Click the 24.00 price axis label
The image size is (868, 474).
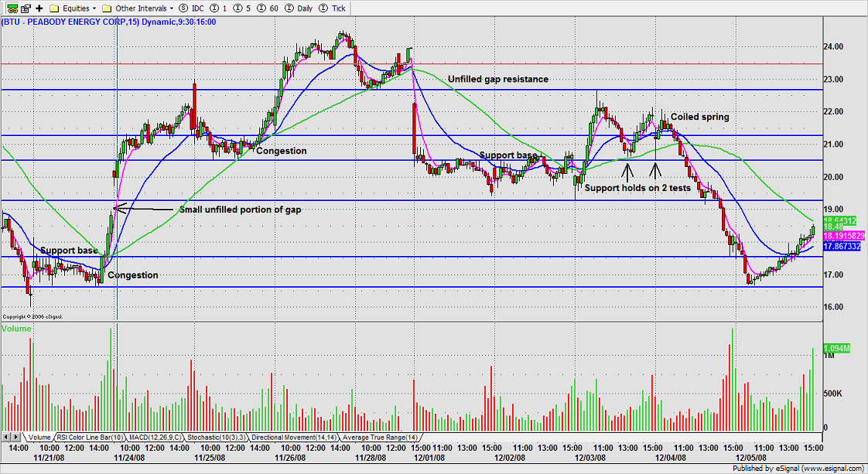click(833, 47)
